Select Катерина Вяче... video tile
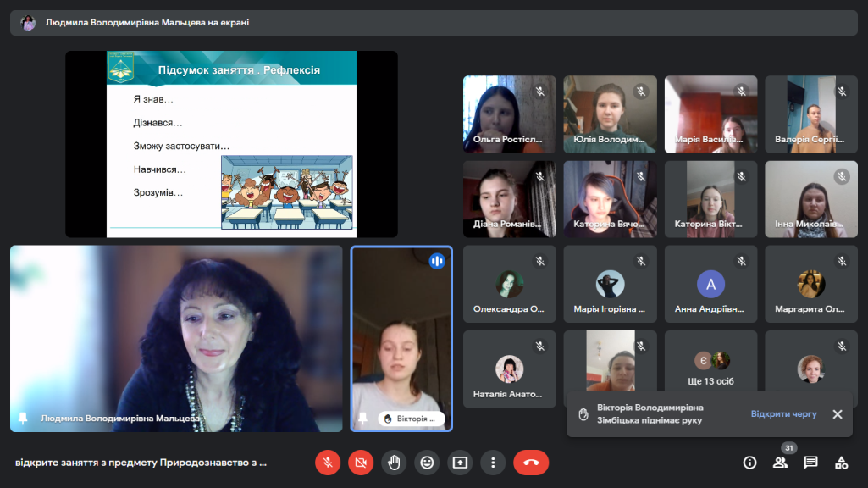 tap(610, 199)
